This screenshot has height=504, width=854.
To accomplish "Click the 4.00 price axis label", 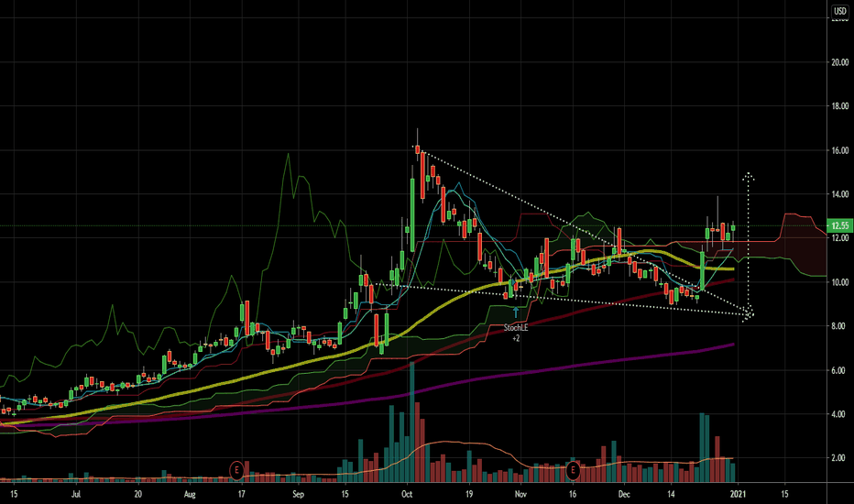I will tap(840, 414).
